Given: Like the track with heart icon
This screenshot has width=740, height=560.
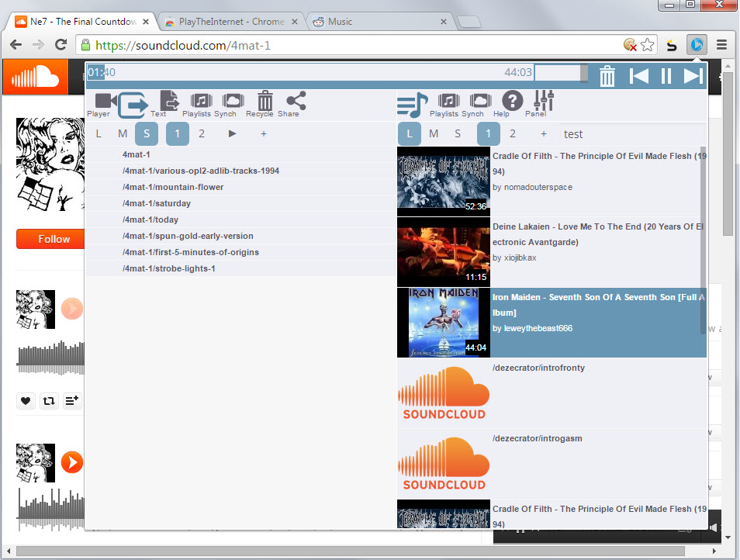Looking at the screenshot, I should [26, 401].
